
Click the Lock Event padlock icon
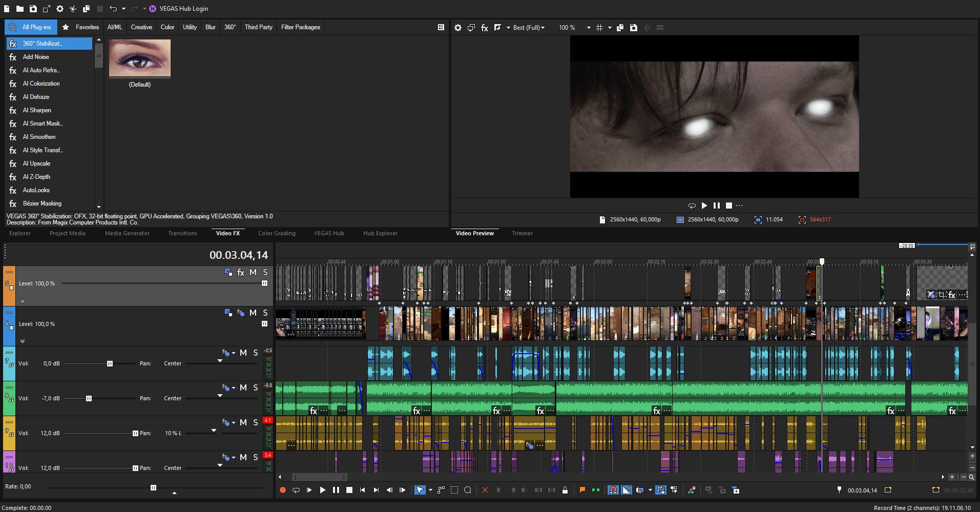tap(565, 490)
